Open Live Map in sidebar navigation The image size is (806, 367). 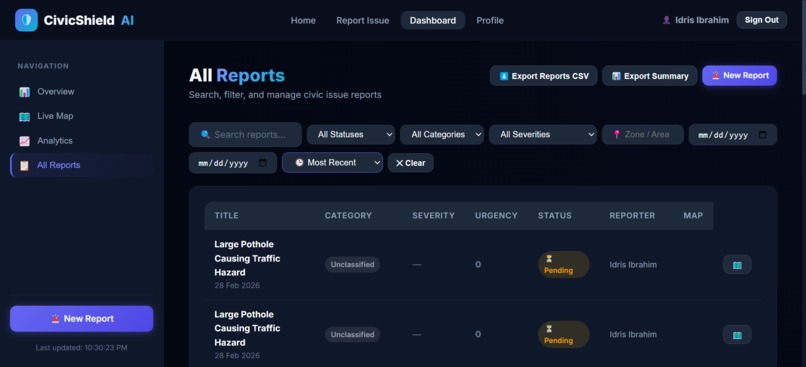[82, 116]
